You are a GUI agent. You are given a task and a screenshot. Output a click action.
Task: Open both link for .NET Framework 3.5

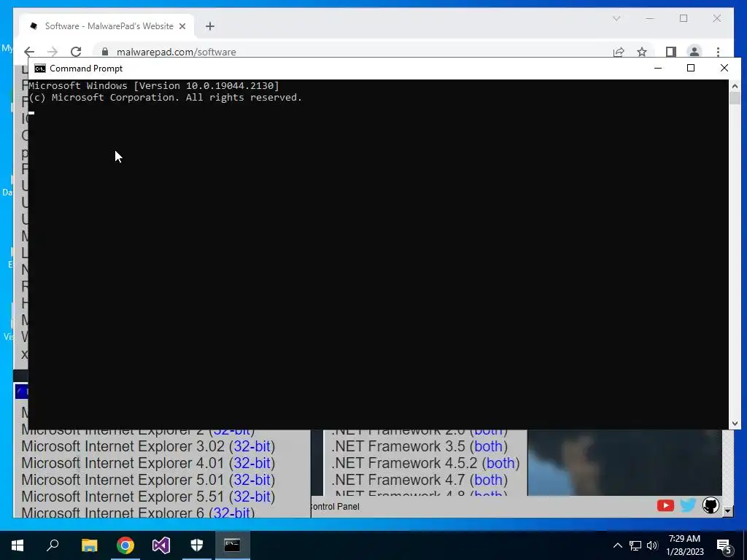[488, 446]
